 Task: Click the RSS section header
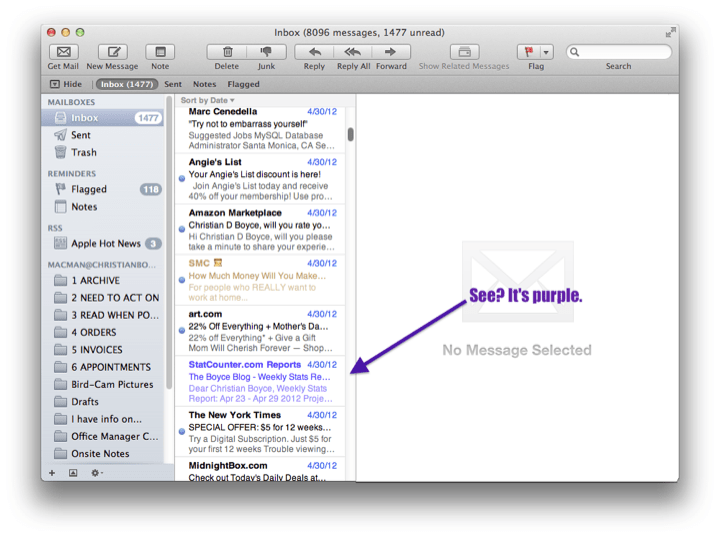tap(55, 228)
